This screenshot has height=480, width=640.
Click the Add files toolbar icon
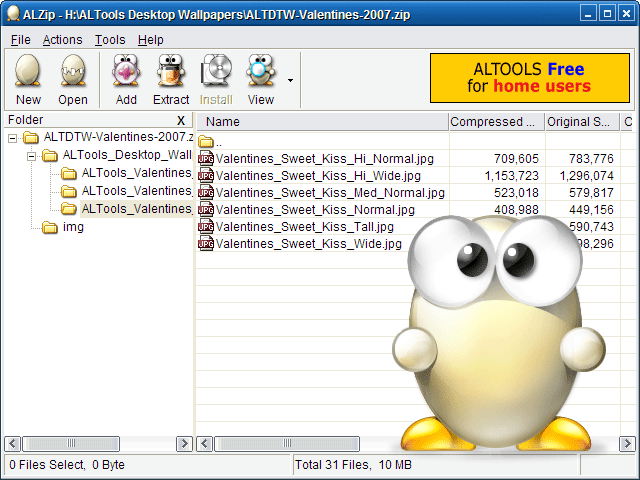126,71
